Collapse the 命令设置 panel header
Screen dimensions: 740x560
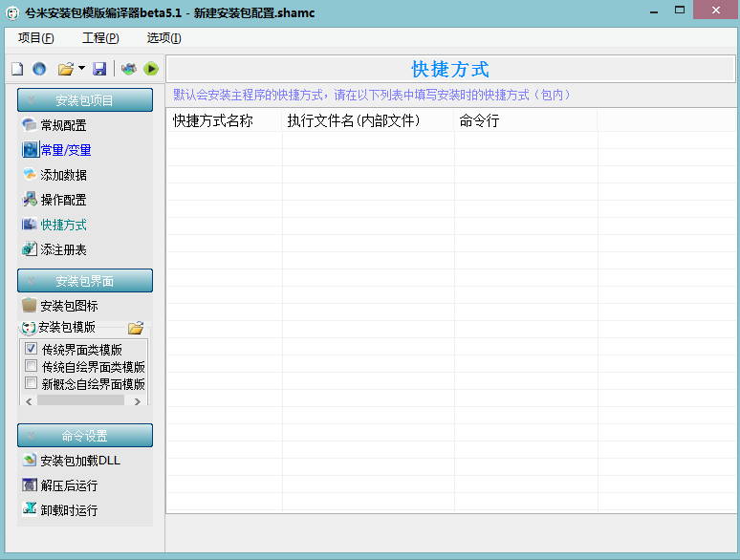click(x=84, y=436)
